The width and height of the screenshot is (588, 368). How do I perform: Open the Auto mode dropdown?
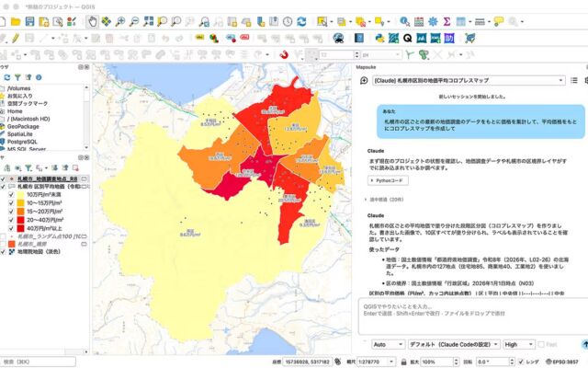click(x=388, y=344)
